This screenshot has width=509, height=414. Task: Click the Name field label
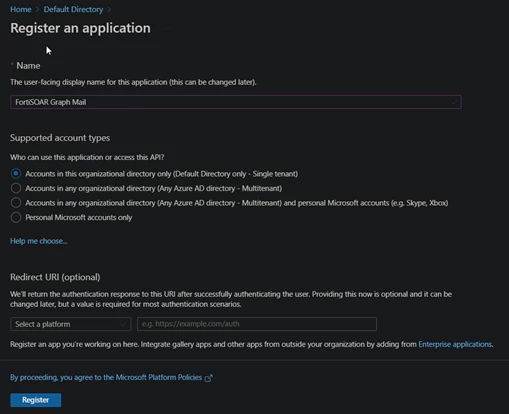click(x=28, y=66)
